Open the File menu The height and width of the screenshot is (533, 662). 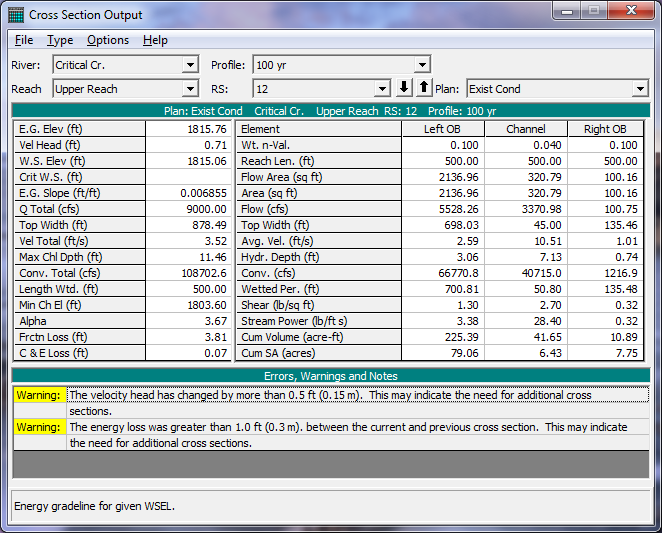[x=24, y=40]
